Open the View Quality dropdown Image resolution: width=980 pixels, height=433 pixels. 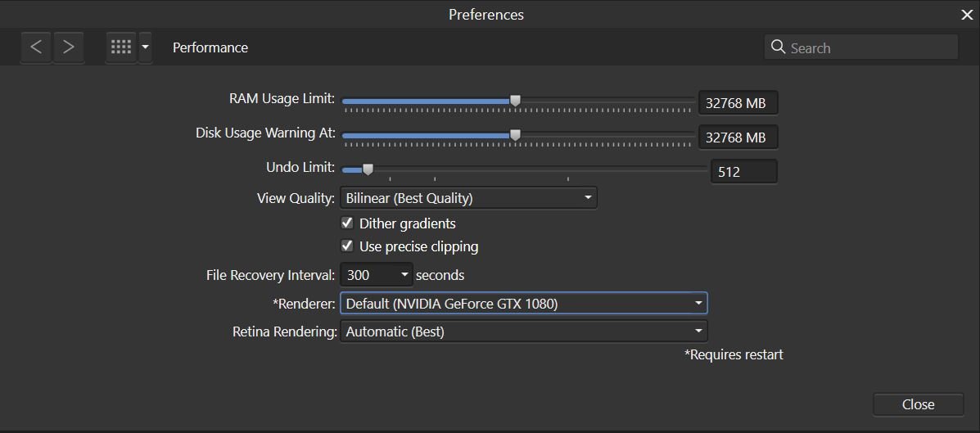(x=469, y=198)
